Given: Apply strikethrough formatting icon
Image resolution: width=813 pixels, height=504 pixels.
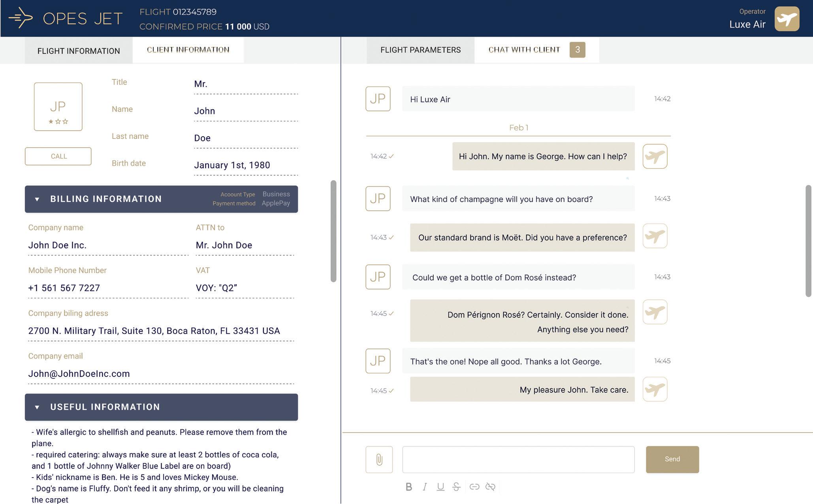Looking at the screenshot, I should tap(456, 487).
